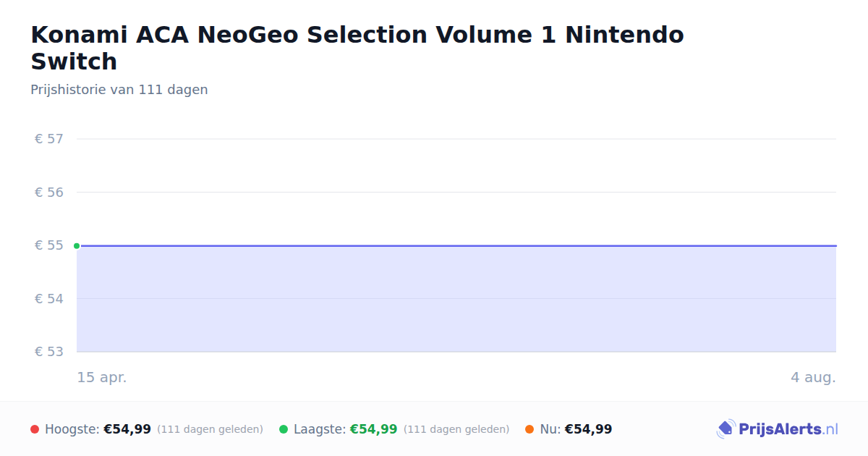The image size is (868, 456).
Task: Open the PrijsAlerts.nl brand link
Action: [x=778, y=429]
